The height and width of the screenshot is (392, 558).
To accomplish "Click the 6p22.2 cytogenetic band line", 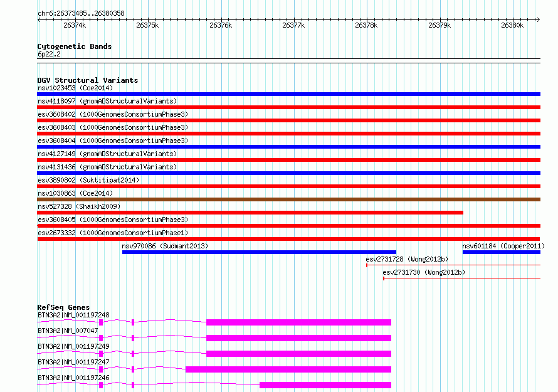I will 288,61.
